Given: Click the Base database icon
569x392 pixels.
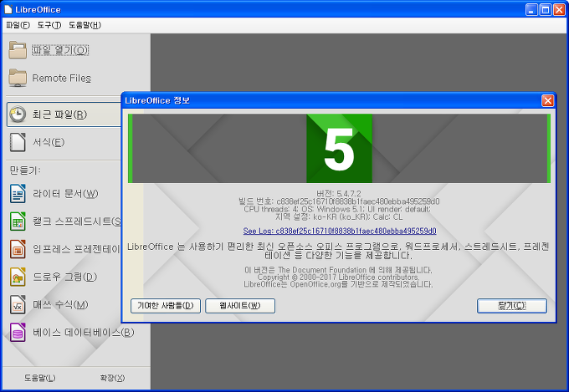Looking at the screenshot, I should click(18, 332).
